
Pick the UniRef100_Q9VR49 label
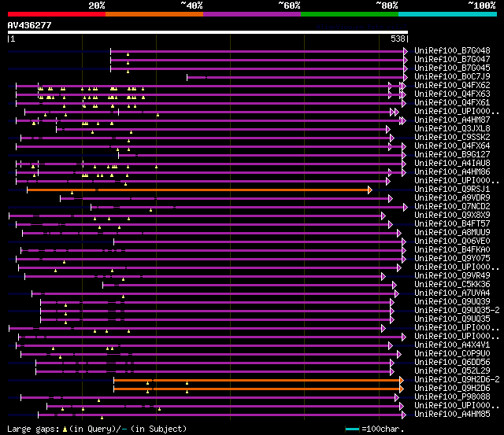(452, 276)
